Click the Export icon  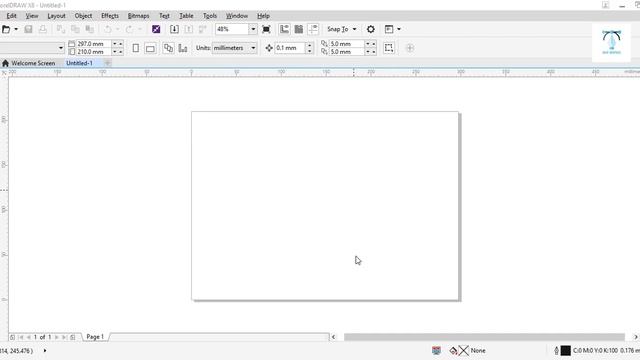[x=189, y=29]
